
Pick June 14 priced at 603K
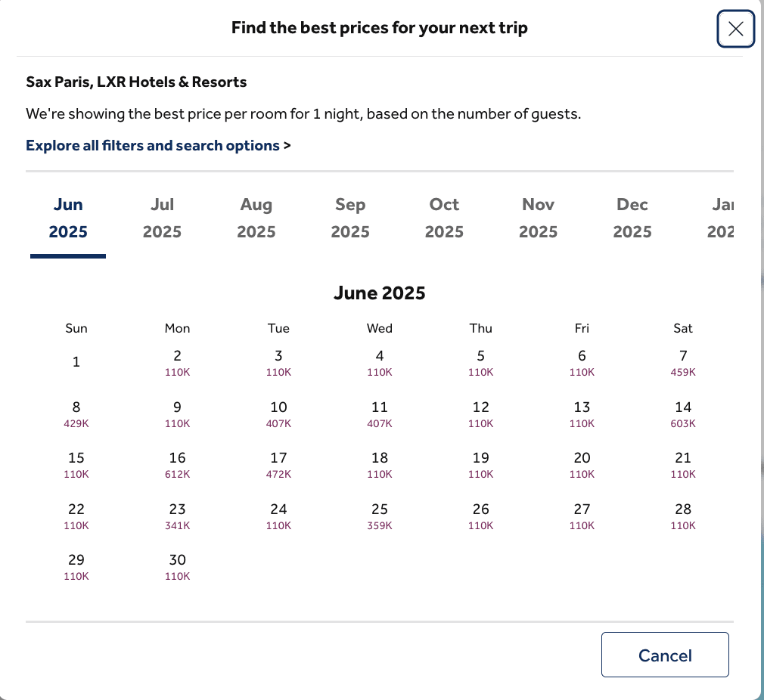click(x=683, y=414)
